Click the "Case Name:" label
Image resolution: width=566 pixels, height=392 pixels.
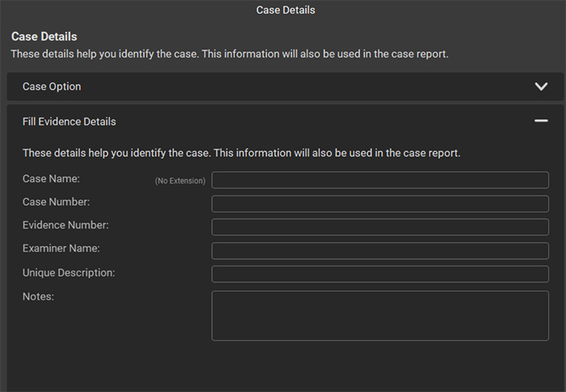pyautogui.click(x=51, y=179)
